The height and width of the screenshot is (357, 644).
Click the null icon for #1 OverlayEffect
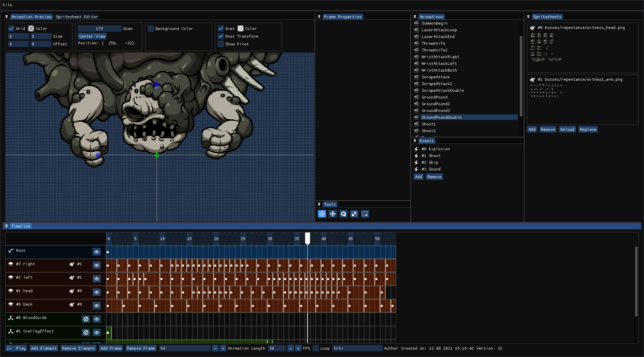[x=11, y=331]
